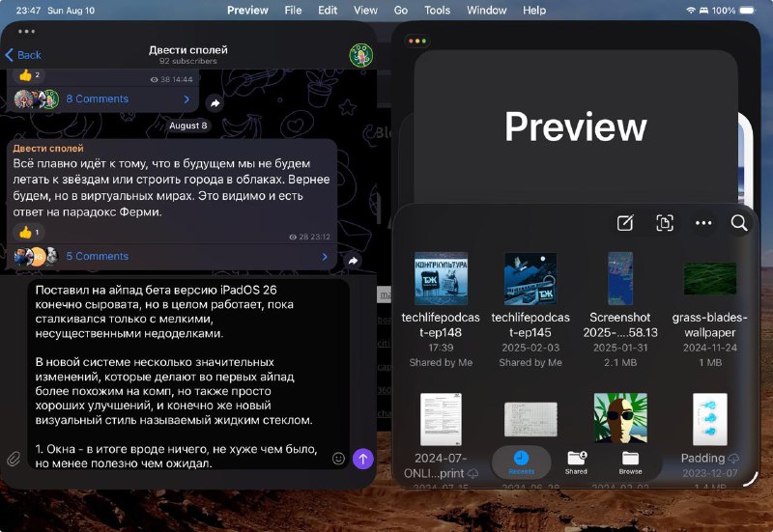Open the Go menu

(x=401, y=10)
